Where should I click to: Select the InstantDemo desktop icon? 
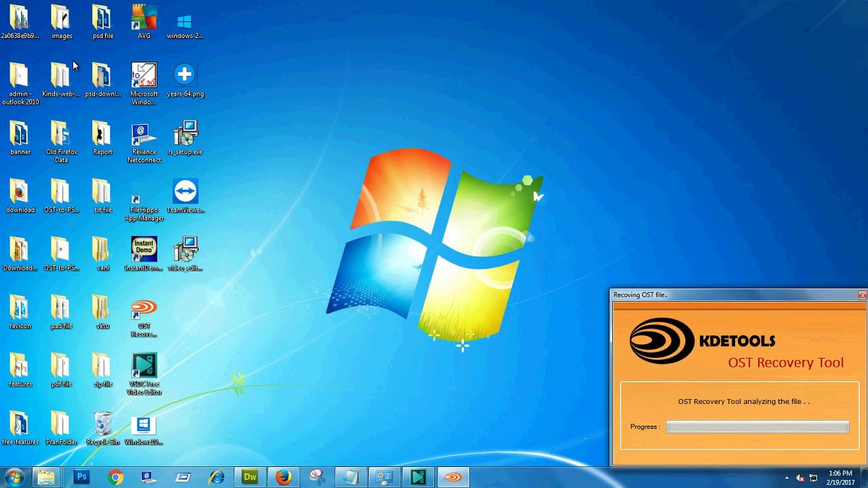tap(144, 254)
